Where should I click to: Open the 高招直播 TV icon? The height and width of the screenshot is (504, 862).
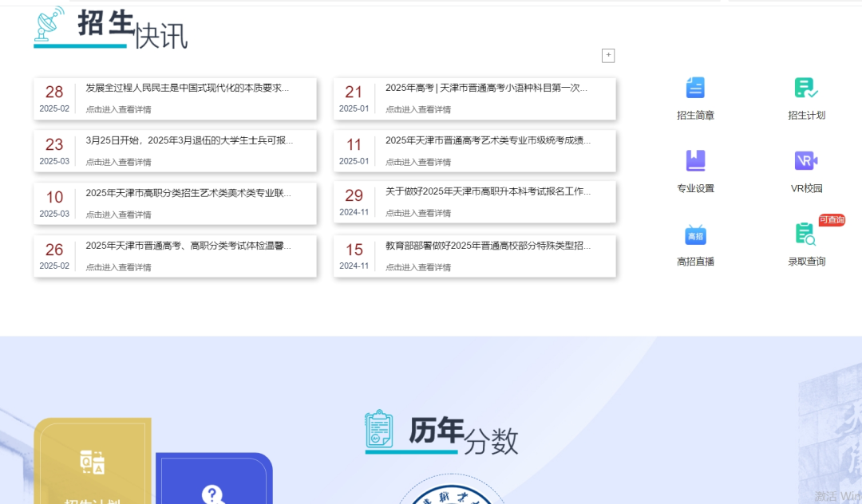pyautogui.click(x=695, y=234)
